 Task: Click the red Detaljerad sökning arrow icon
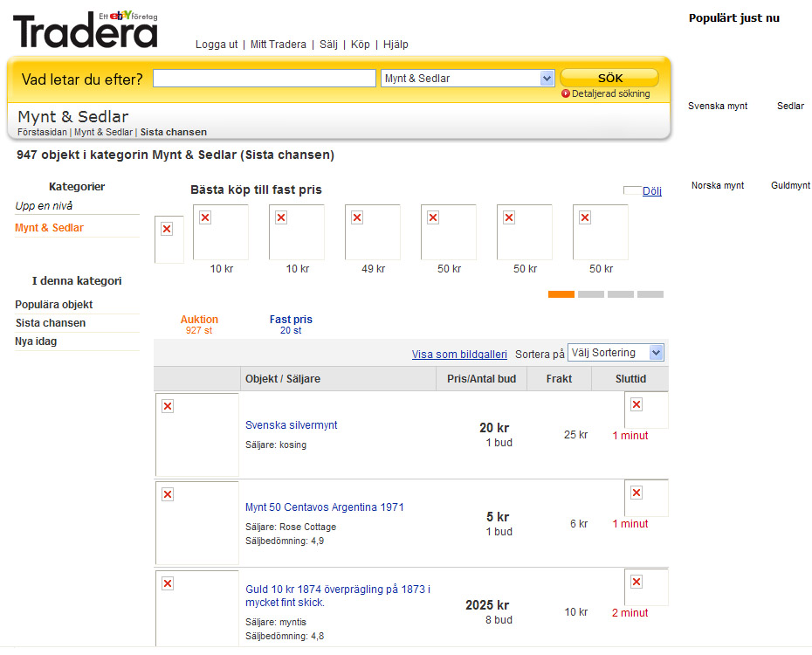tap(566, 93)
